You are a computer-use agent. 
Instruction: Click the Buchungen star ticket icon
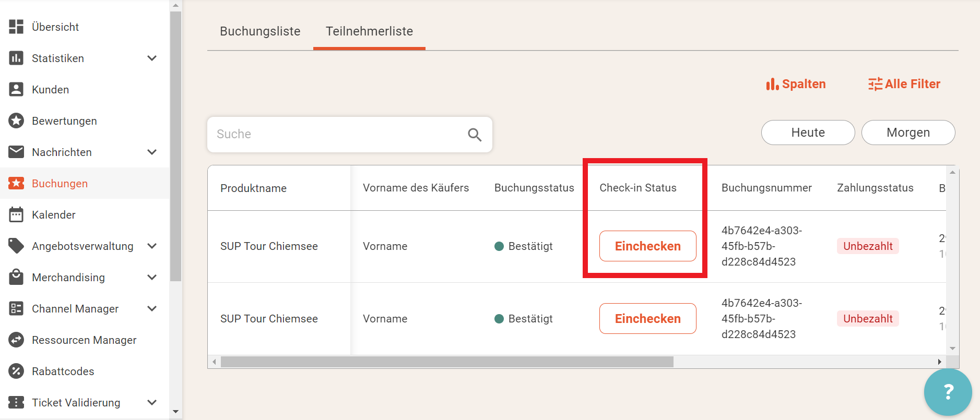pos(16,183)
